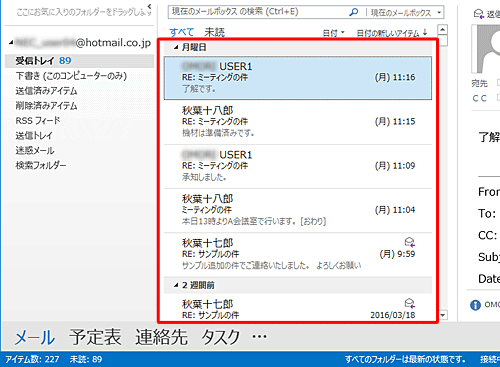This screenshot has height=367, width=500.
Task: Collapse the 2 週間前 group
Action: click(176, 285)
